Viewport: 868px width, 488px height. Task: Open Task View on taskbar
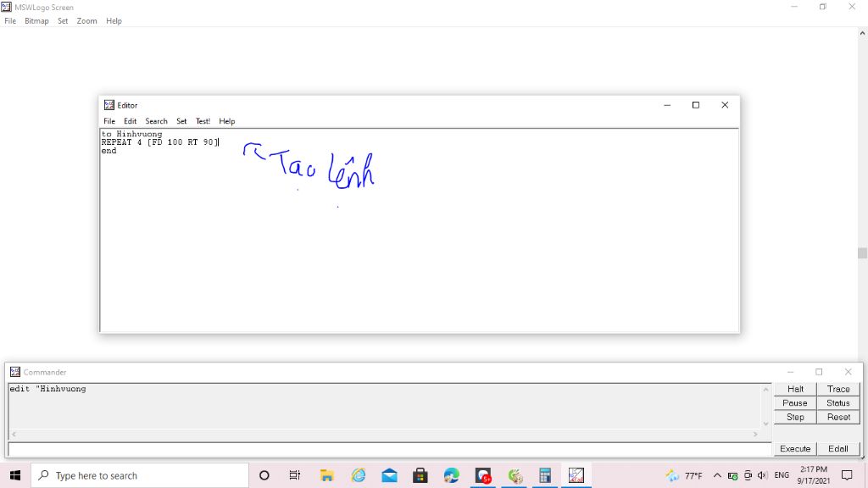click(294, 475)
